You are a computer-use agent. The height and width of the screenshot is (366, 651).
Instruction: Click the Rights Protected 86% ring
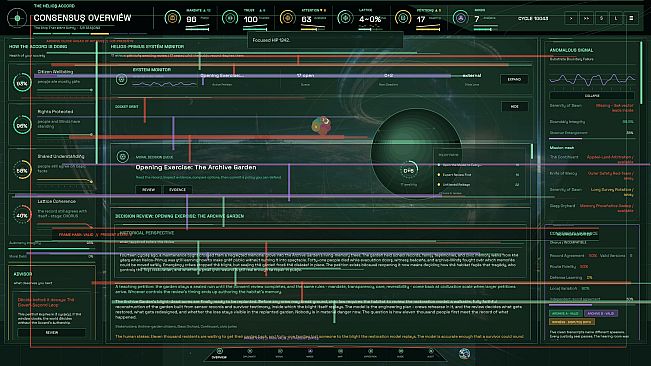tap(22, 125)
